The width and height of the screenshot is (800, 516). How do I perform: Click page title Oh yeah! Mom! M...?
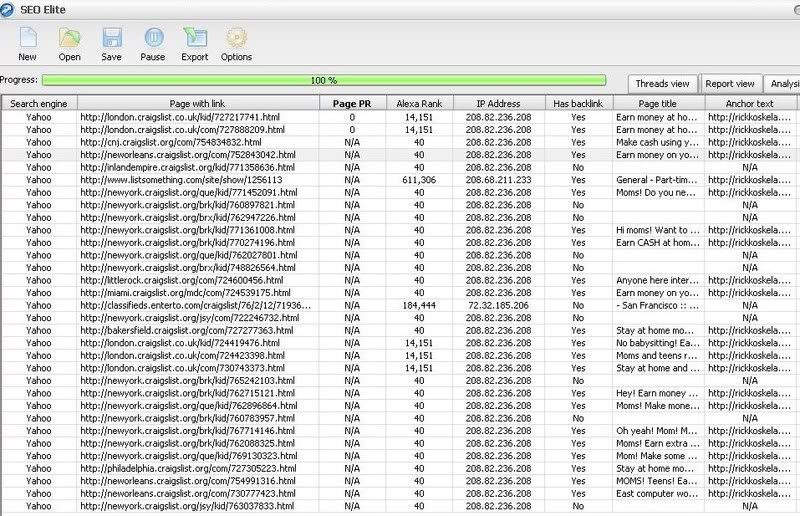(x=657, y=431)
